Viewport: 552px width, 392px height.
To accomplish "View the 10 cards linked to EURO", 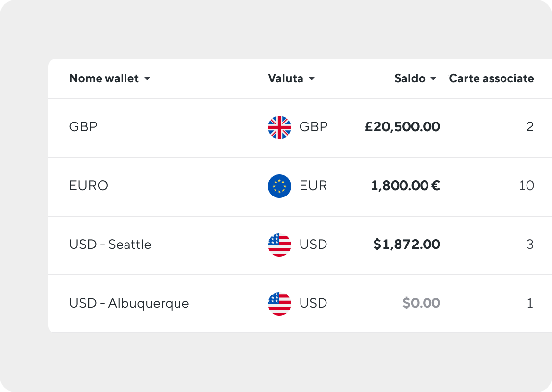I will pos(527,185).
